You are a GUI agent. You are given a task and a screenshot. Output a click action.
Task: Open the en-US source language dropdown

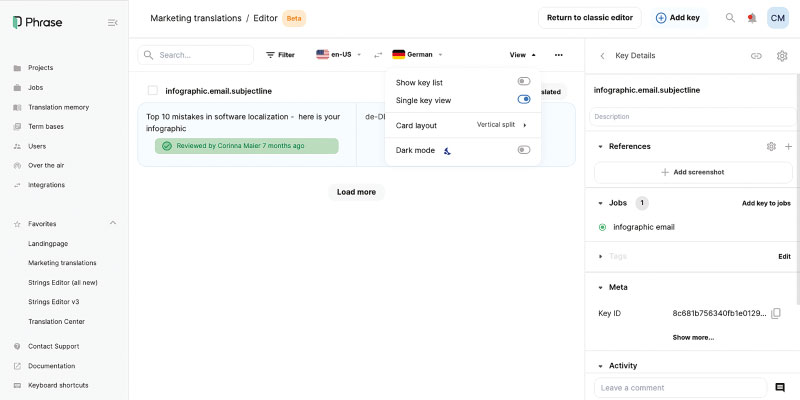tap(339, 55)
